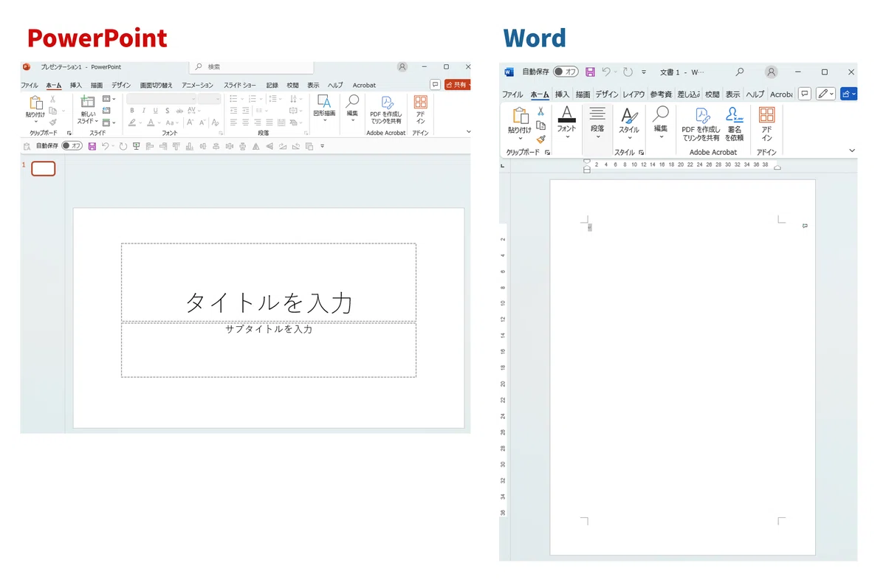Screen dimensions: 886x588
Task: Open ファイル tab in PowerPoint
Action: (x=30, y=85)
